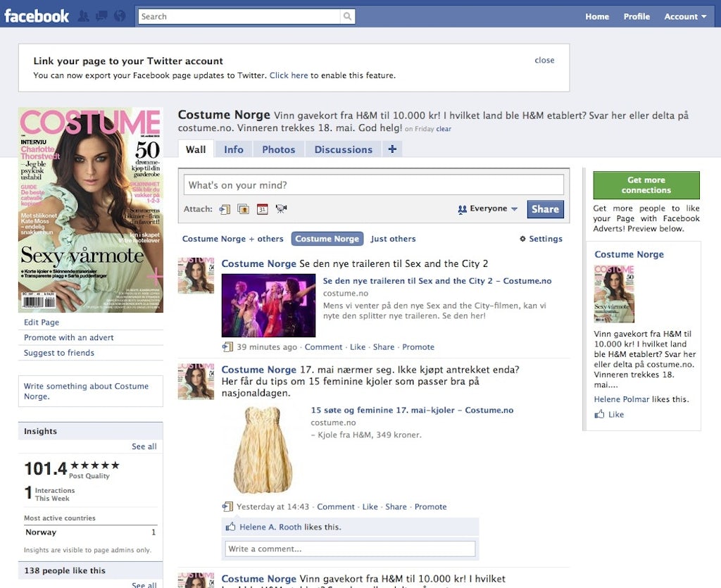Click Costume Norge title in advert preview

pyautogui.click(x=629, y=254)
